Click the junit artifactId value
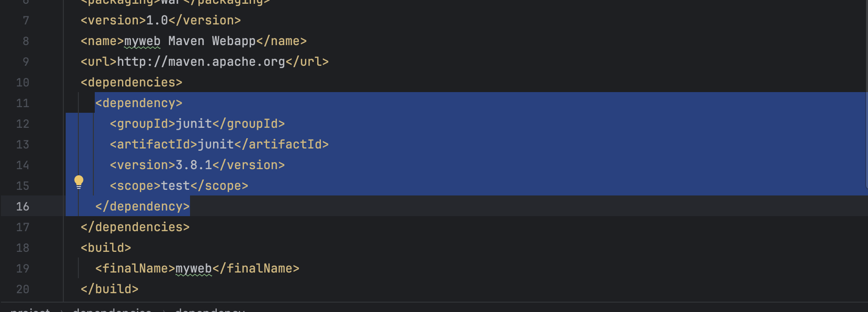Image resolution: width=868 pixels, height=312 pixels. click(x=216, y=145)
